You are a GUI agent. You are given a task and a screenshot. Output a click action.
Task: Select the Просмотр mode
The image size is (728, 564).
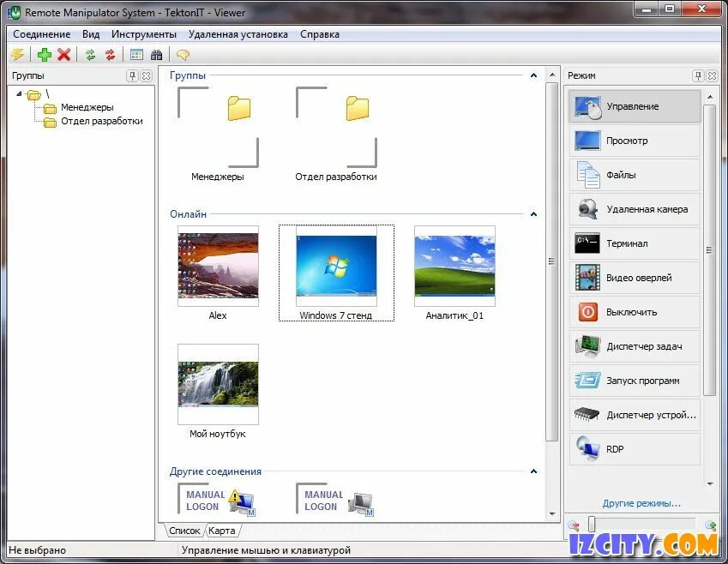click(635, 141)
